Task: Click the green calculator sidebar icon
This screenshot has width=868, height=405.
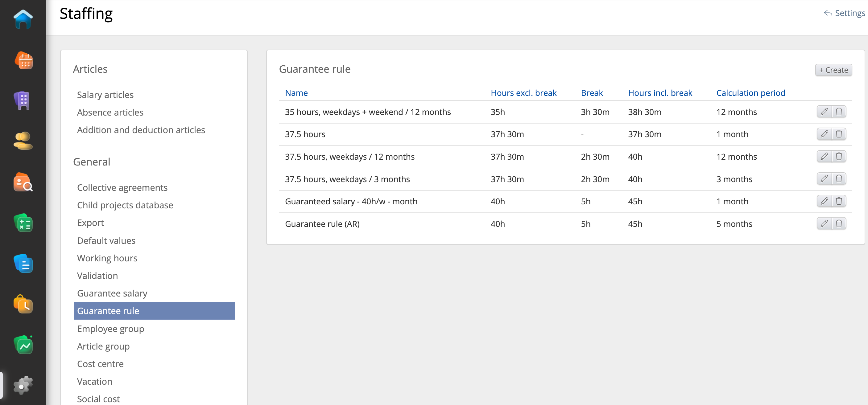Action: click(23, 223)
